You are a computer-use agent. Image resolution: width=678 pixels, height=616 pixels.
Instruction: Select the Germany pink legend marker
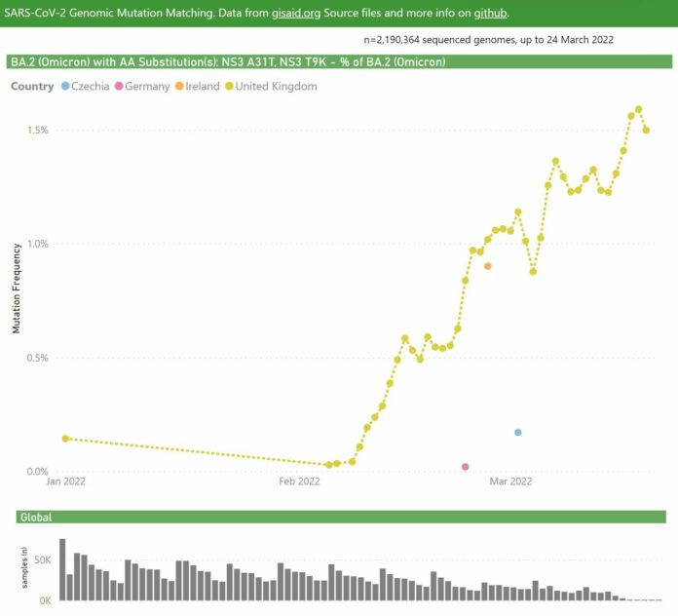(119, 87)
